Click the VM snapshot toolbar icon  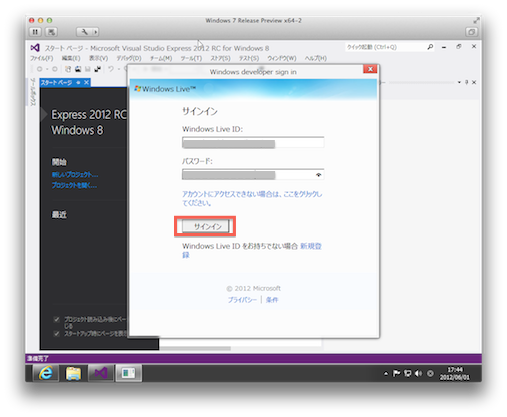coord(51,32)
